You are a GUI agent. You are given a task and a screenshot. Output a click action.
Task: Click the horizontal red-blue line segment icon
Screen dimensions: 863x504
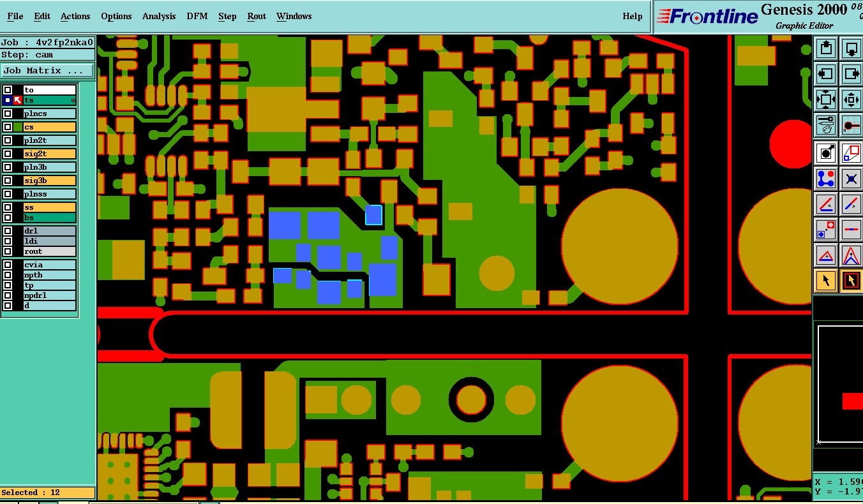[x=851, y=230]
